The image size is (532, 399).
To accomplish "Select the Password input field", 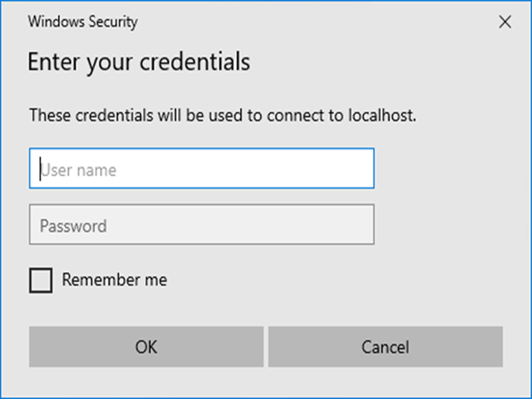I will (x=202, y=224).
